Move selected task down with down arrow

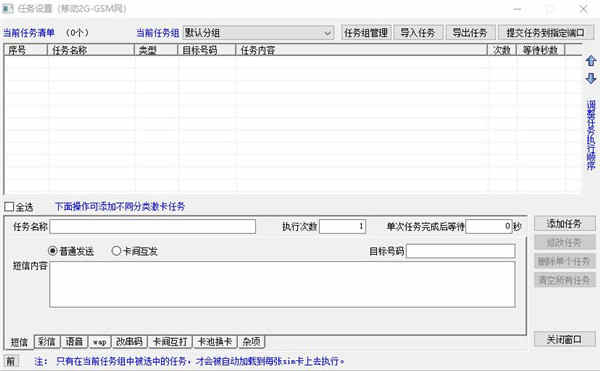(591, 79)
